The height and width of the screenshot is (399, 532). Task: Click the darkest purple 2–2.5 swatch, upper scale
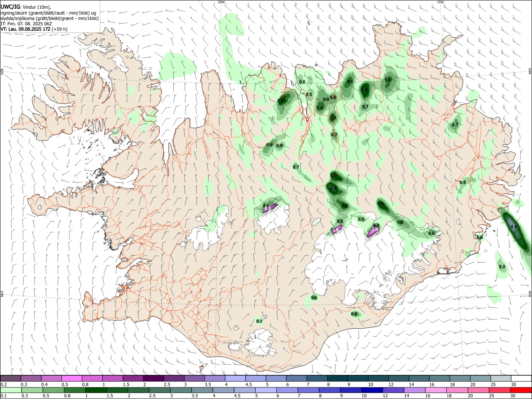click(x=153, y=378)
